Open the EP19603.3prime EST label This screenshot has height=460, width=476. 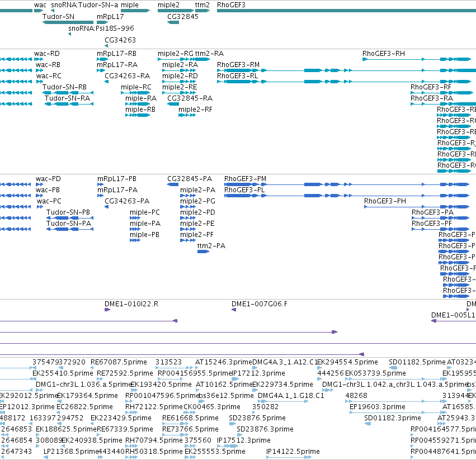pos(378,407)
